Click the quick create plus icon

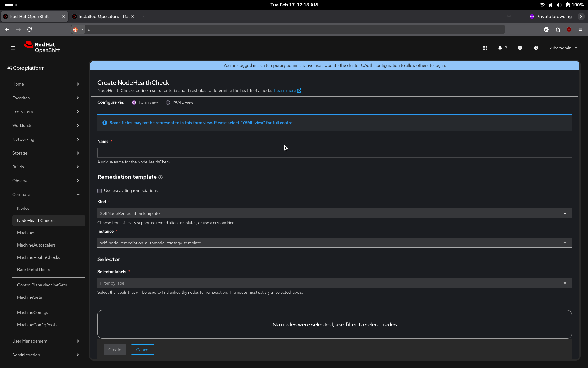[520, 48]
